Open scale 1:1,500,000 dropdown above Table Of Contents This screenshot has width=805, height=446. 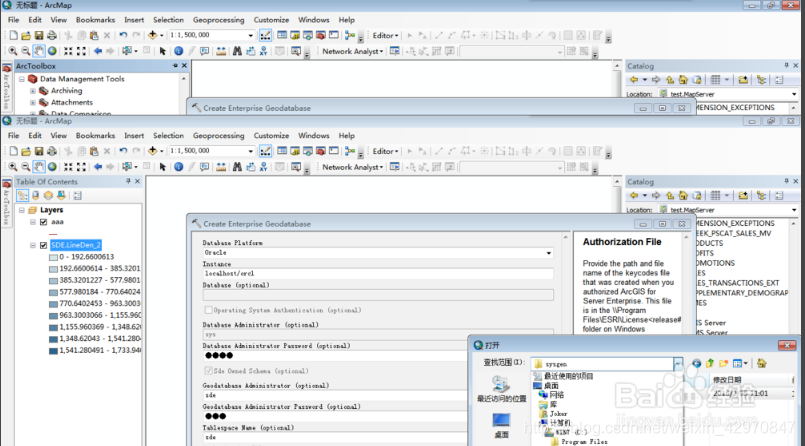(x=251, y=151)
